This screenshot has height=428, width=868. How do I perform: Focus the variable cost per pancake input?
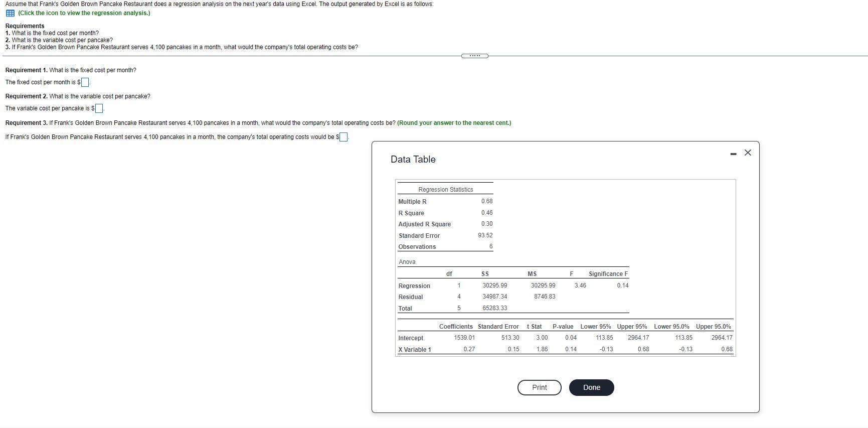click(99, 108)
